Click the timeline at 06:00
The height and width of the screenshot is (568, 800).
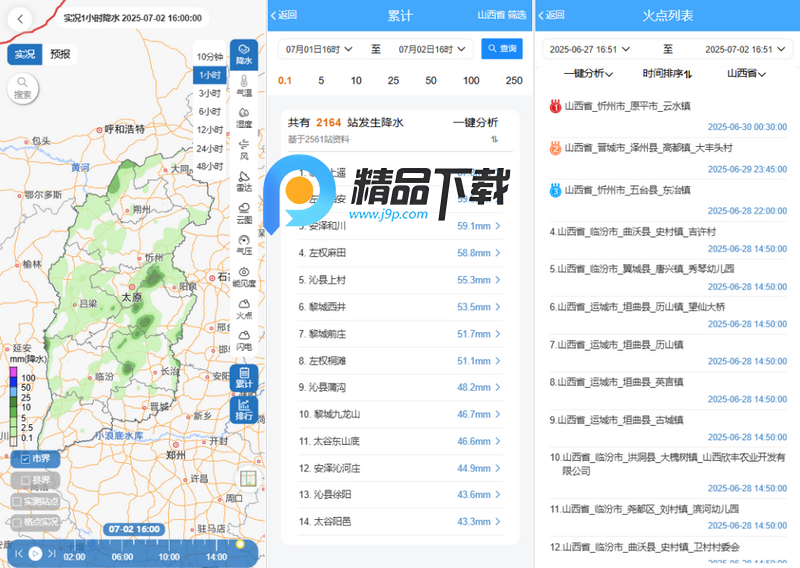[x=122, y=557]
